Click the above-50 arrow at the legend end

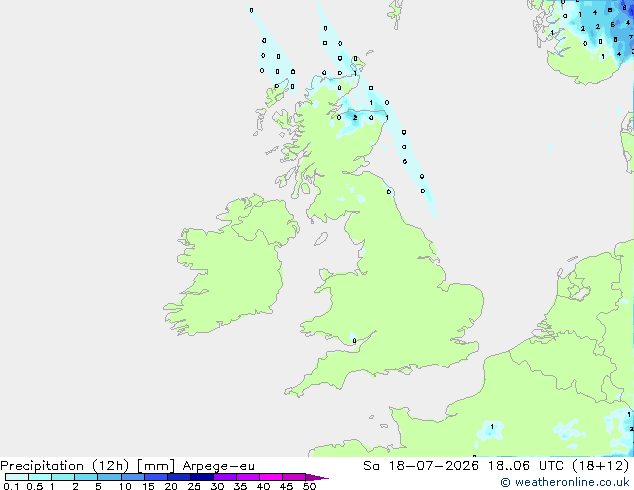click(x=317, y=477)
